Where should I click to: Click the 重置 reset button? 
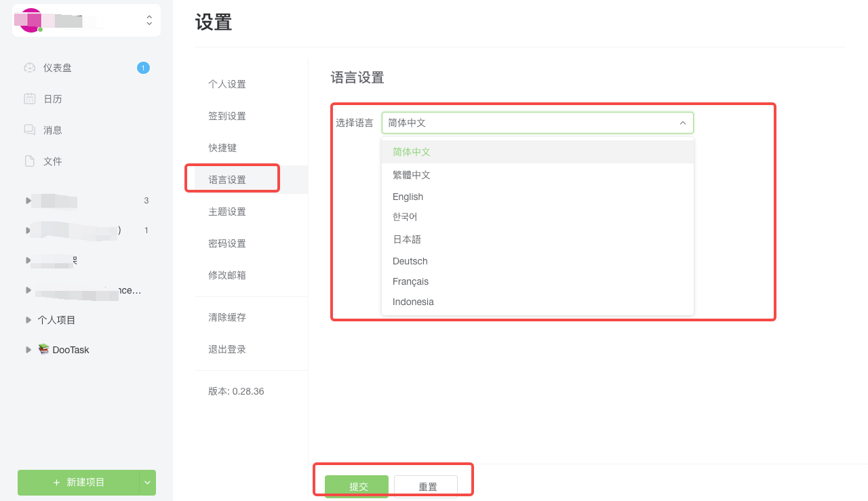pyautogui.click(x=429, y=485)
